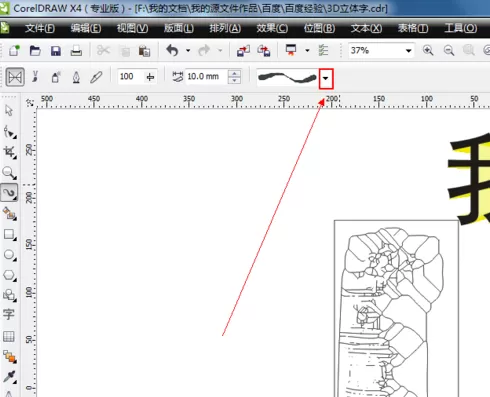
Task: Open the 文件(F) menu
Action: coord(40,28)
